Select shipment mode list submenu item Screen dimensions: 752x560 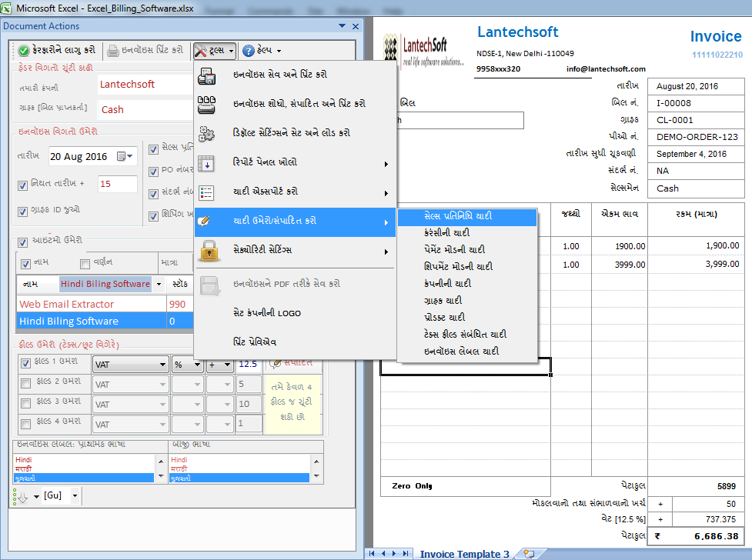[467, 267]
